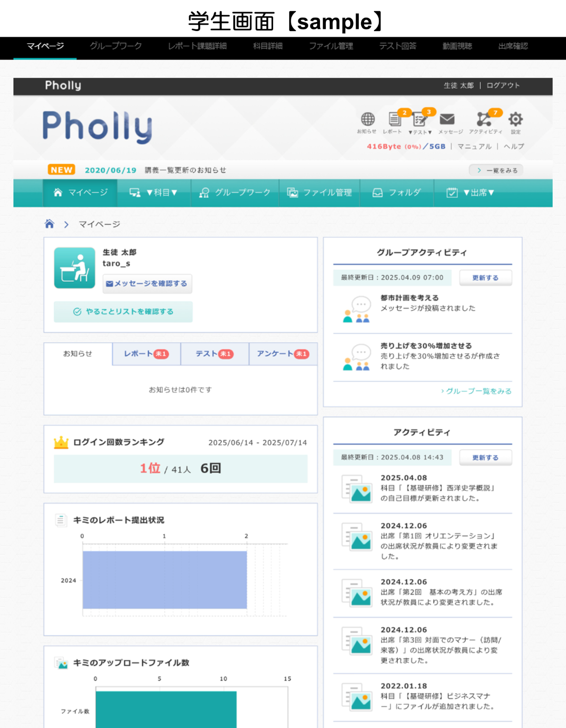Open ファイル管理 in the teal navigation bar

pyautogui.click(x=319, y=193)
